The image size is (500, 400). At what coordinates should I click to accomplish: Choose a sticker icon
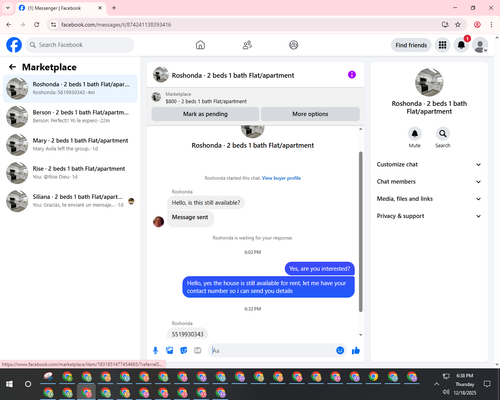(184, 350)
